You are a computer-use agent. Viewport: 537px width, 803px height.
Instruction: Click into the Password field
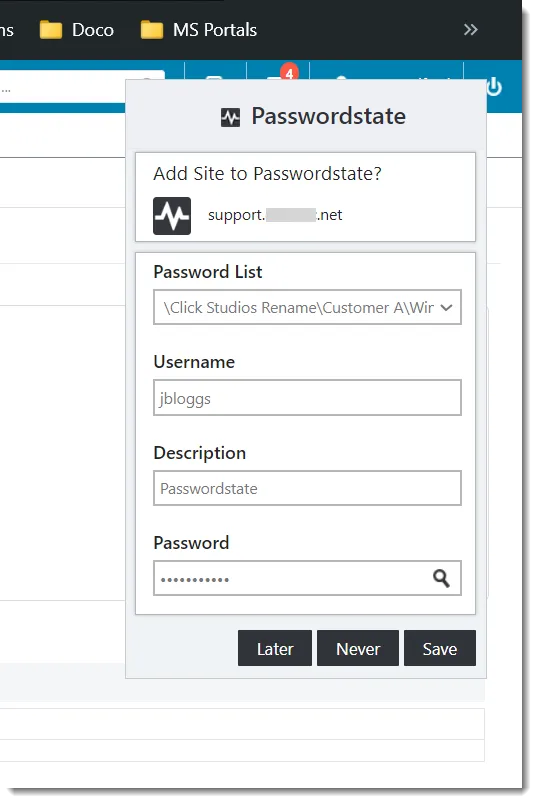click(x=307, y=578)
